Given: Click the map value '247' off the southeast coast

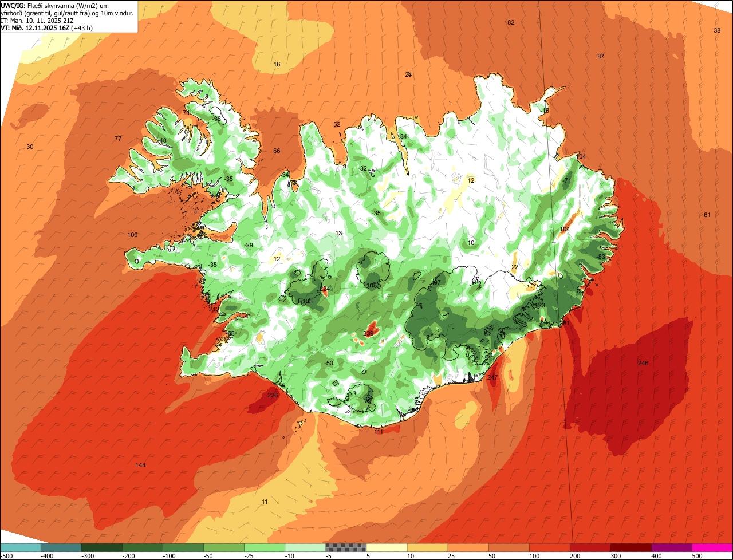Looking at the screenshot, I should (x=492, y=377).
